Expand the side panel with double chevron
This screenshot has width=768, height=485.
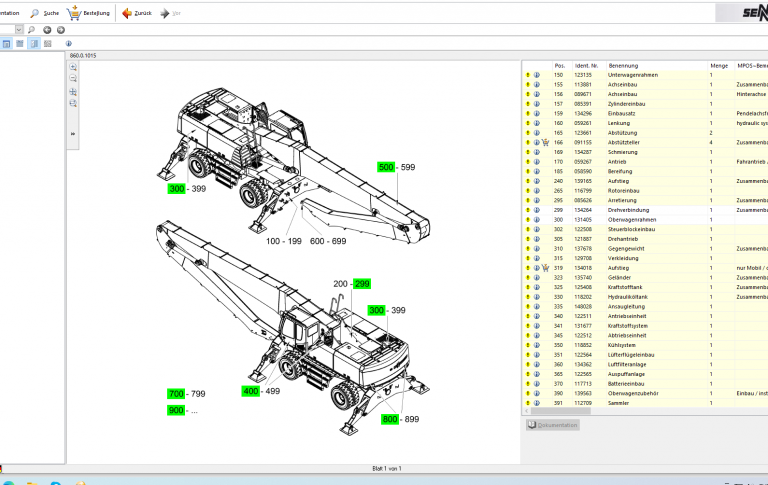73,133
